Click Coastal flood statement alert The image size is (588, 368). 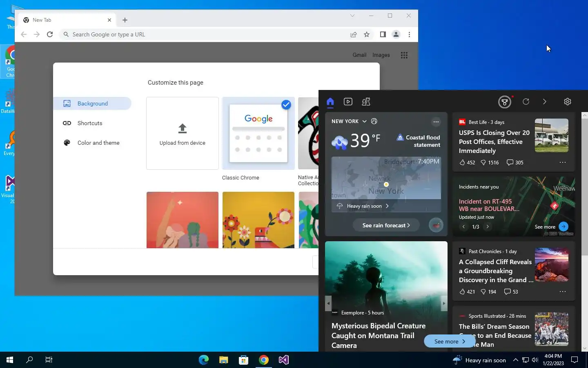[x=419, y=141]
